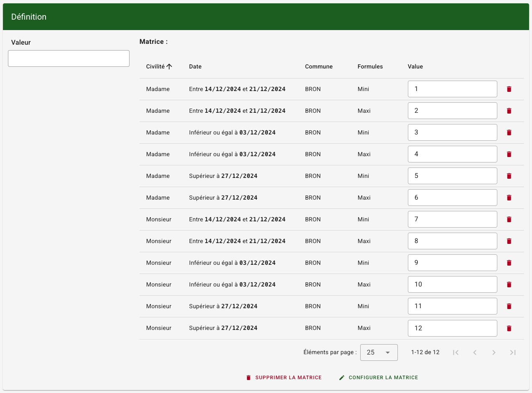The height and width of the screenshot is (393, 532).
Task: Go to the last page of results
Action: pos(513,352)
